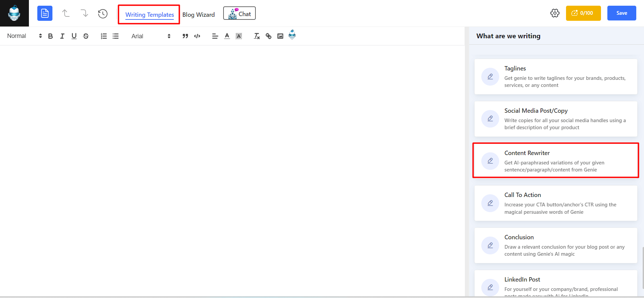This screenshot has height=298, width=644.
Task: Click the pencil icon beside Social Media Post/Copy
Action: [x=490, y=118]
